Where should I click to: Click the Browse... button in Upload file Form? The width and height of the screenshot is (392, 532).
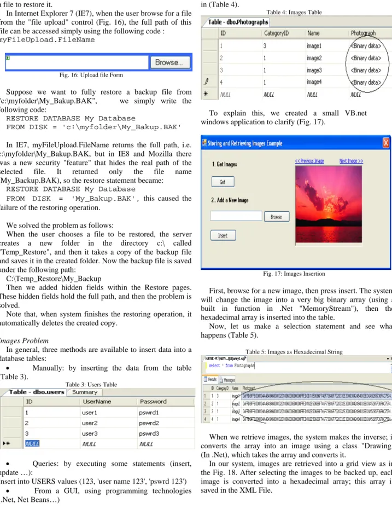pos(170,62)
